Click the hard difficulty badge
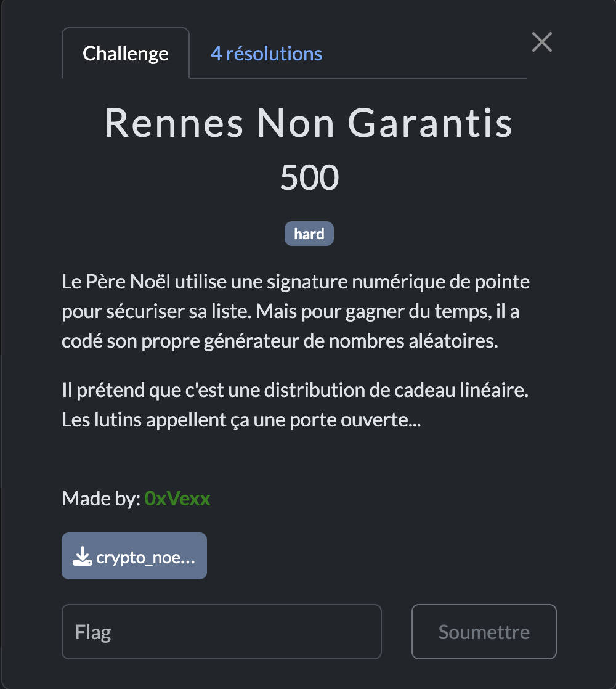The image size is (616, 689). pyautogui.click(x=309, y=234)
